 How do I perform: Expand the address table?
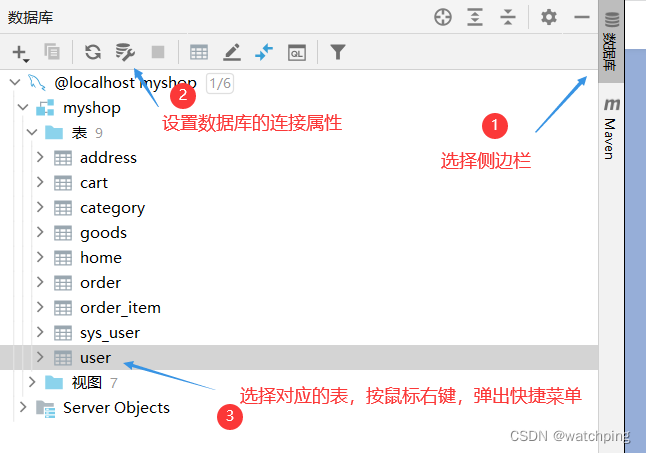click(x=40, y=157)
